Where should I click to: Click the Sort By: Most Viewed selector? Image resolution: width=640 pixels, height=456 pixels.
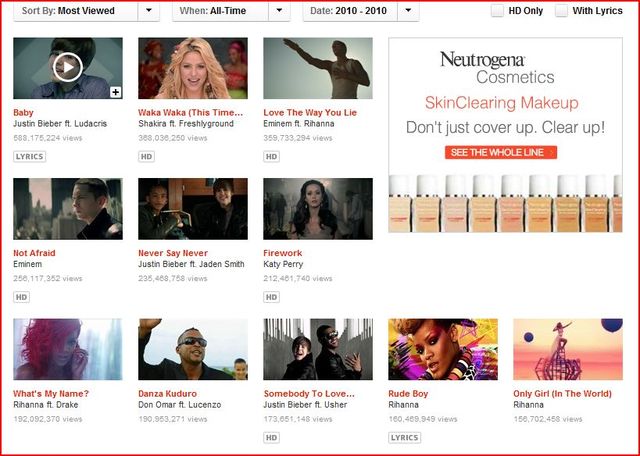[x=87, y=11]
